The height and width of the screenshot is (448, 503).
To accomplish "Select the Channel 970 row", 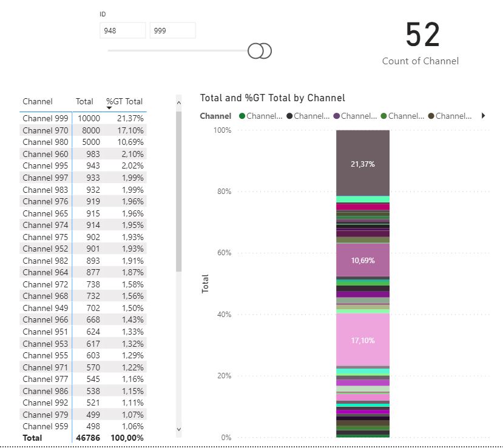I will point(83,130).
